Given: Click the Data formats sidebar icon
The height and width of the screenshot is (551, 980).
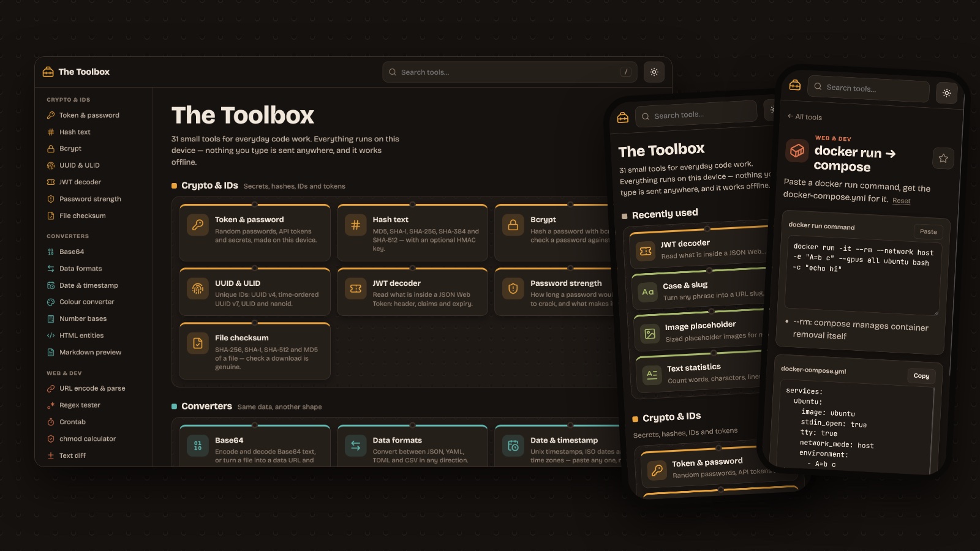Looking at the screenshot, I should pos(51,268).
